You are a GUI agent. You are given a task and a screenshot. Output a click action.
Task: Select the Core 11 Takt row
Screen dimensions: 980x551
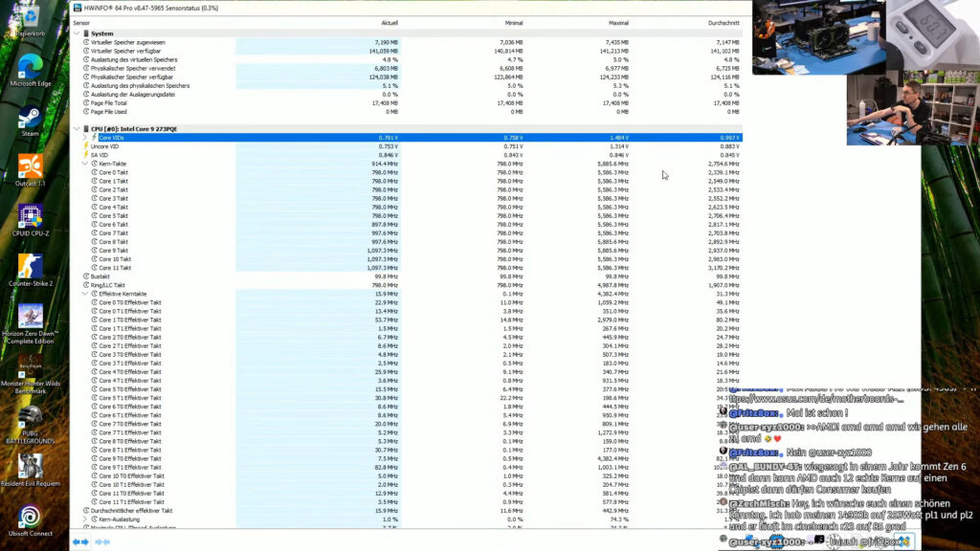point(408,268)
